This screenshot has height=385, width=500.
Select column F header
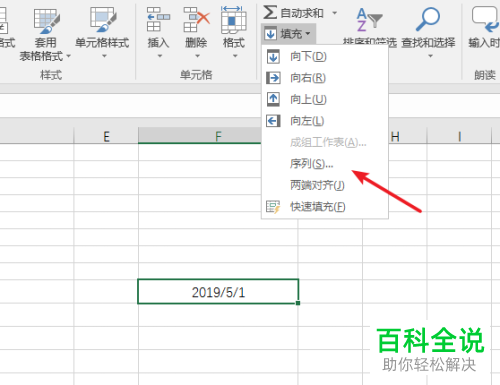(199, 136)
